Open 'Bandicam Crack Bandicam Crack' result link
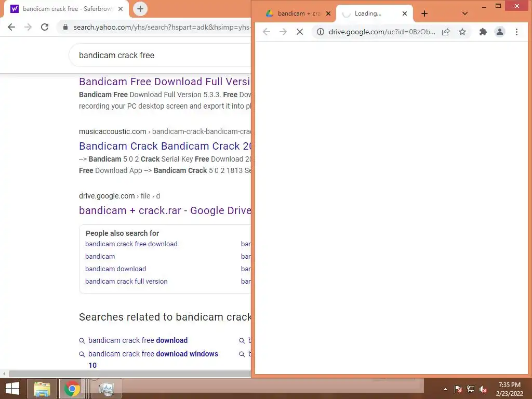This screenshot has height=399, width=532. [x=165, y=146]
